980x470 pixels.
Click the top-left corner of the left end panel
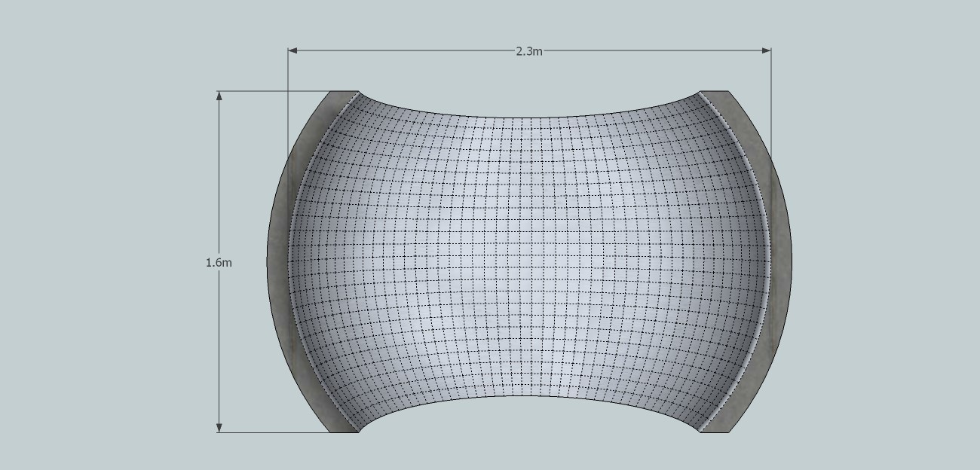pos(332,92)
